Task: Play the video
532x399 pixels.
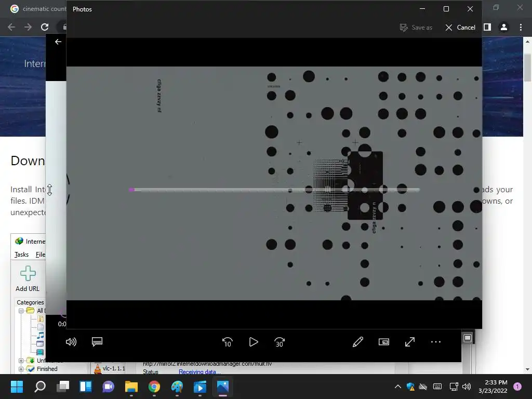Action: click(x=254, y=342)
